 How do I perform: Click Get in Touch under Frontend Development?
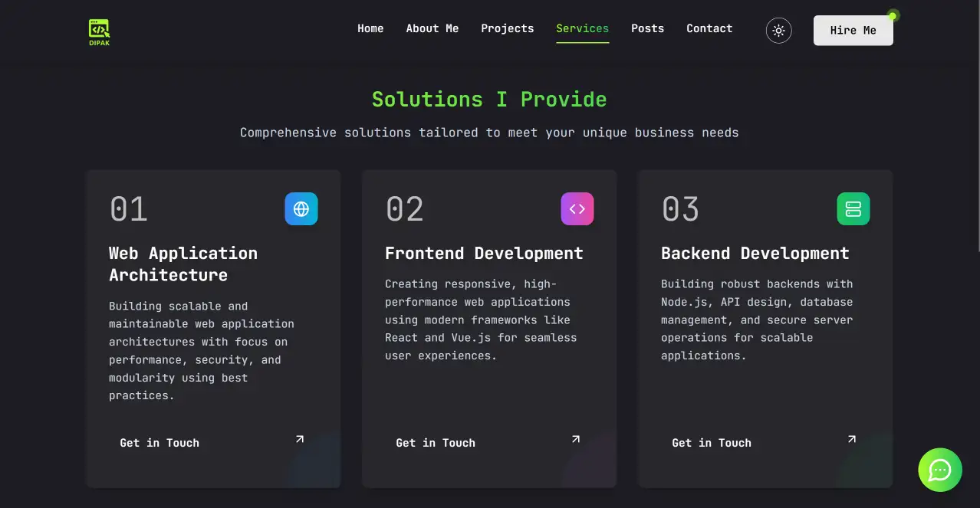pyautogui.click(x=436, y=442)
